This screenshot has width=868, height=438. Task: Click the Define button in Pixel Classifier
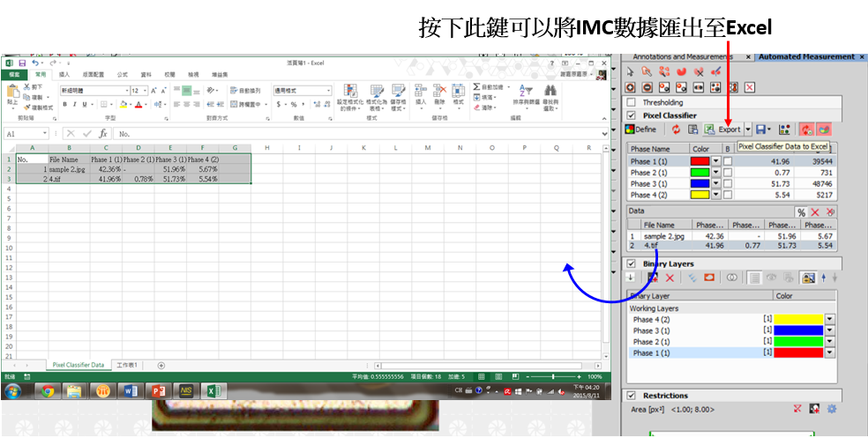(x=640, y=130)
